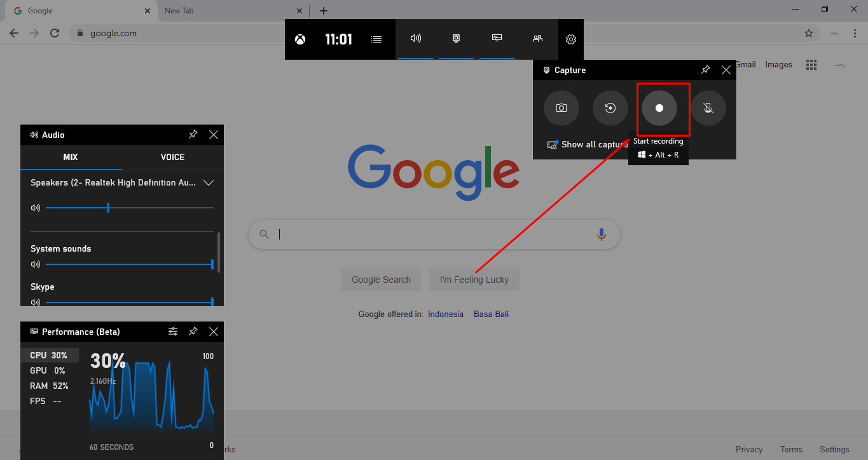The height and width of the screenshot is (460, 868).
Task: Open Chrome's three-dot menu
Action: coord(855,32)
